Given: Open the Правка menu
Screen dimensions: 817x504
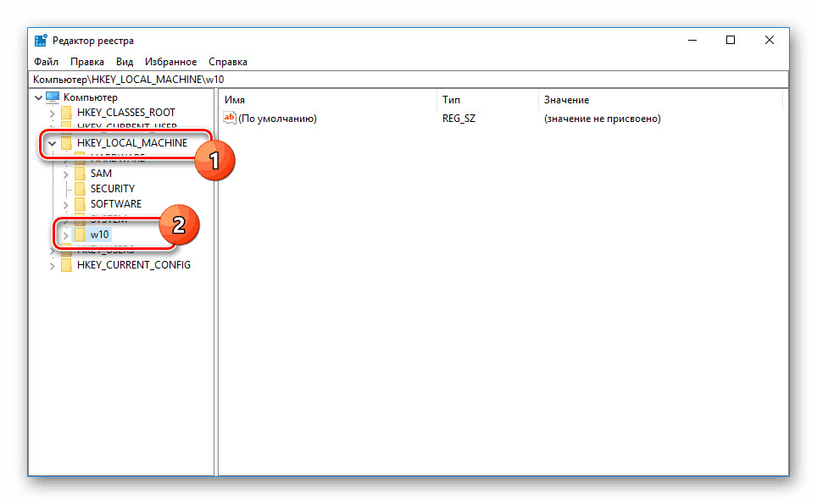Looking at the screenshot, I should click(87, 62).
